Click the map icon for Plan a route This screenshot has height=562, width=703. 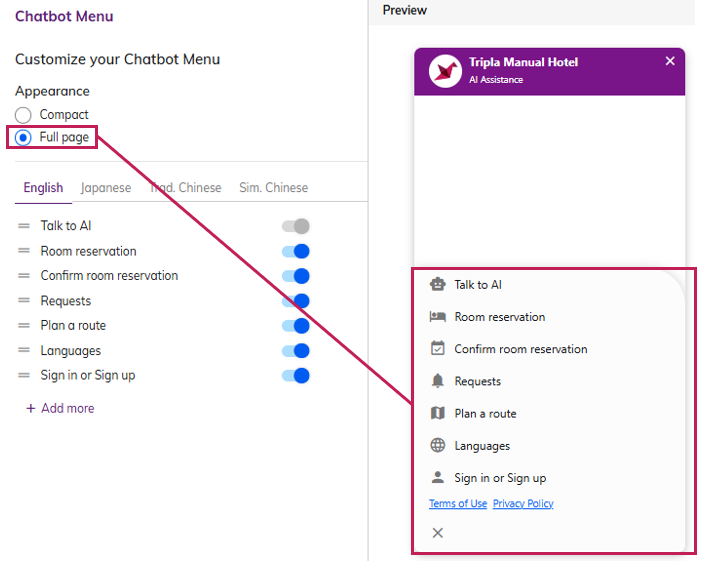(437, 413)
